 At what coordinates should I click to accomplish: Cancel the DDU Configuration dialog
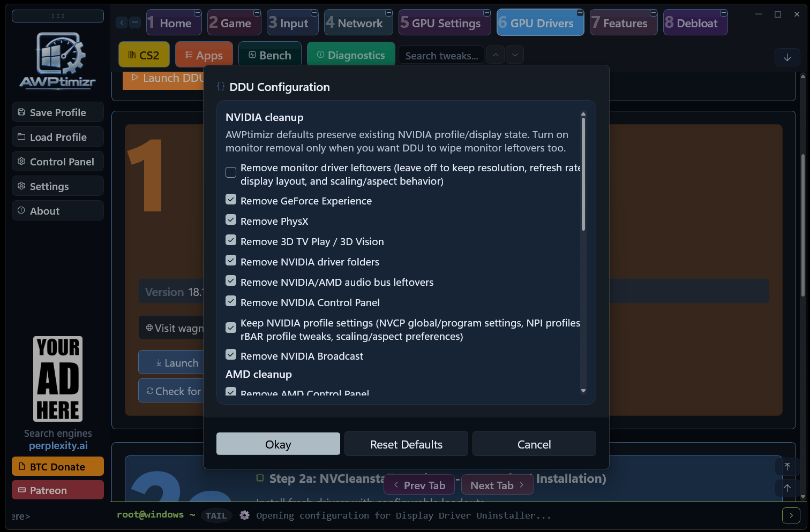point(534,444)
